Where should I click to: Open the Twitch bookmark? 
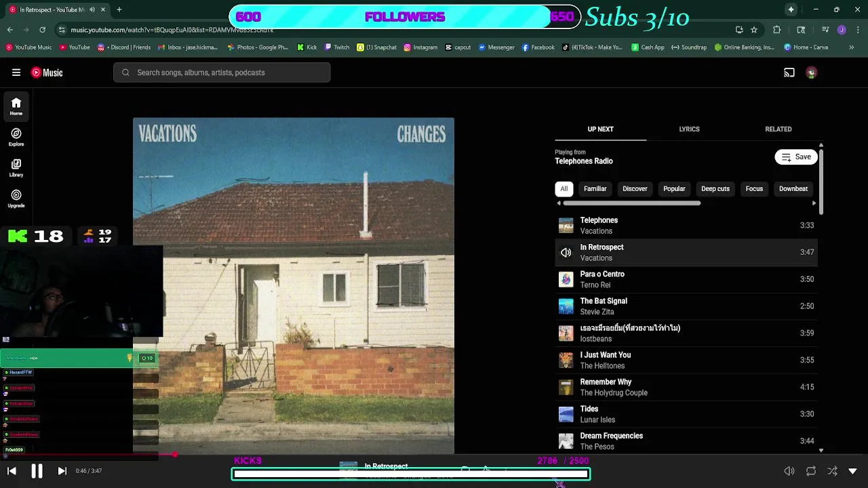[x=337, y=47]
